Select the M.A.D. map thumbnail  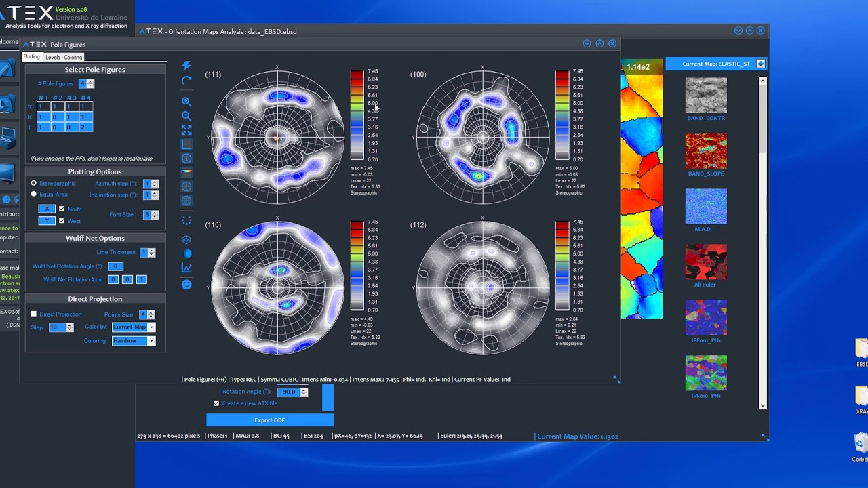(x=706, y=206)
